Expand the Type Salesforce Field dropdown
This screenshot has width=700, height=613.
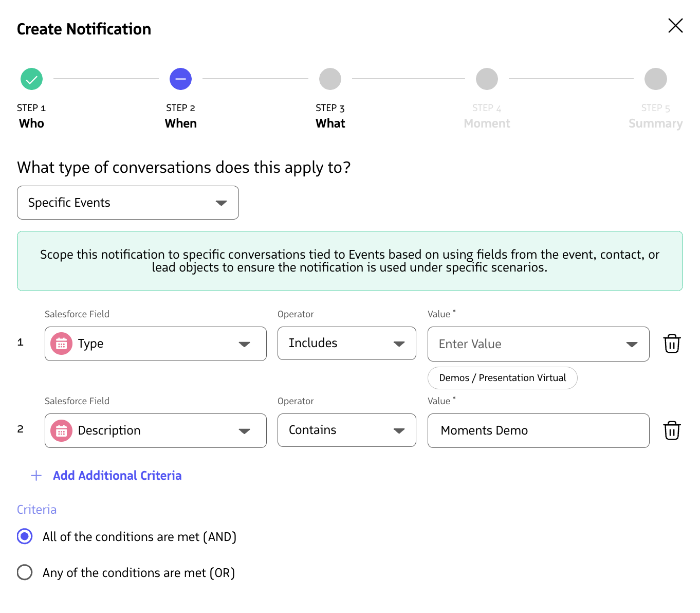244,344
